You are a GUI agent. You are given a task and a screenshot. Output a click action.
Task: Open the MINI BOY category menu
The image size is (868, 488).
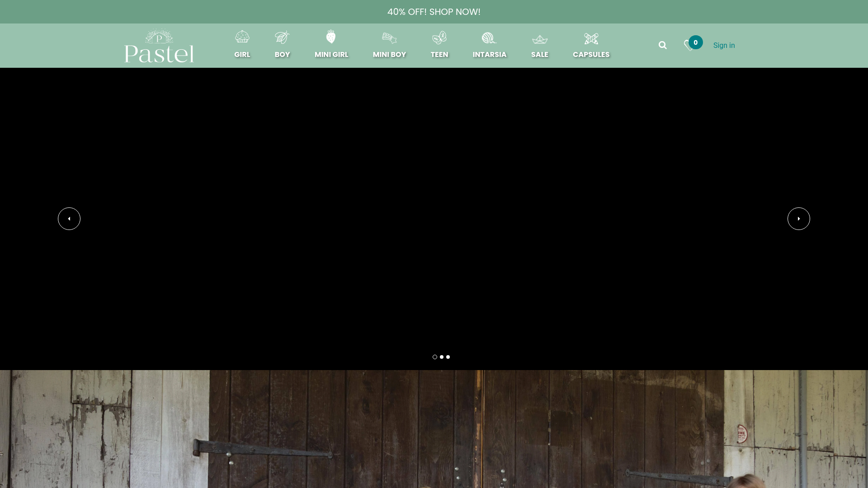click(x=389, y=54)
